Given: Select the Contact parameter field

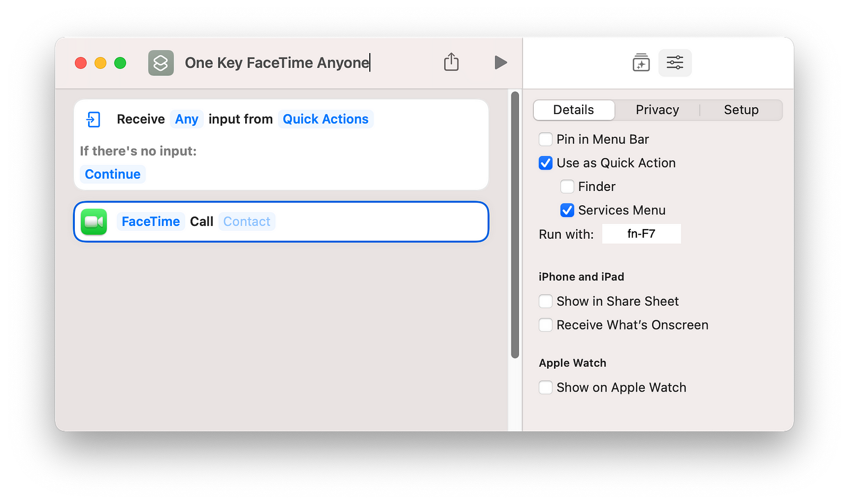Looking at the screenshot, I should (247, 222).
